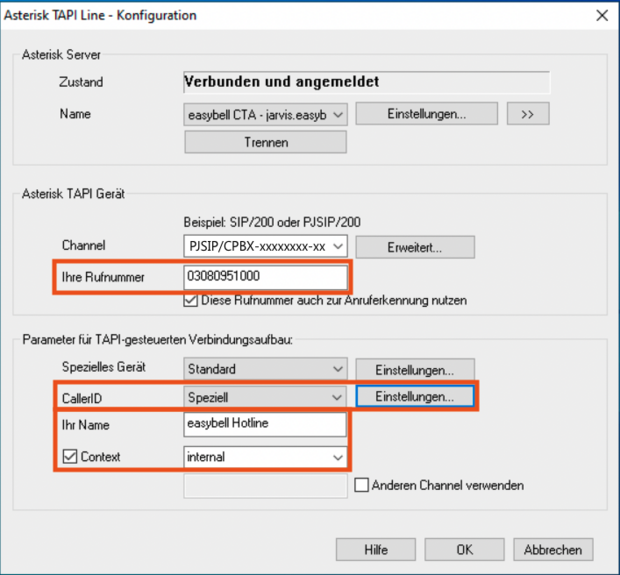Click the Hilfe button
This screenshot has height=575, width=620.
(375, 549)
